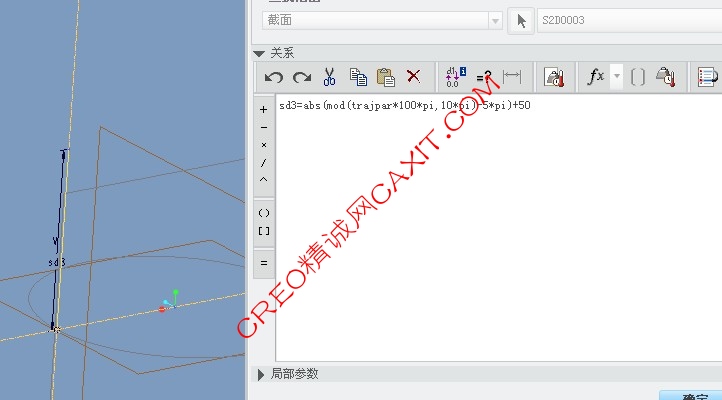Click the S2D0003 section name field
Screen dimensions: 722x400
(x=629, y=20)
